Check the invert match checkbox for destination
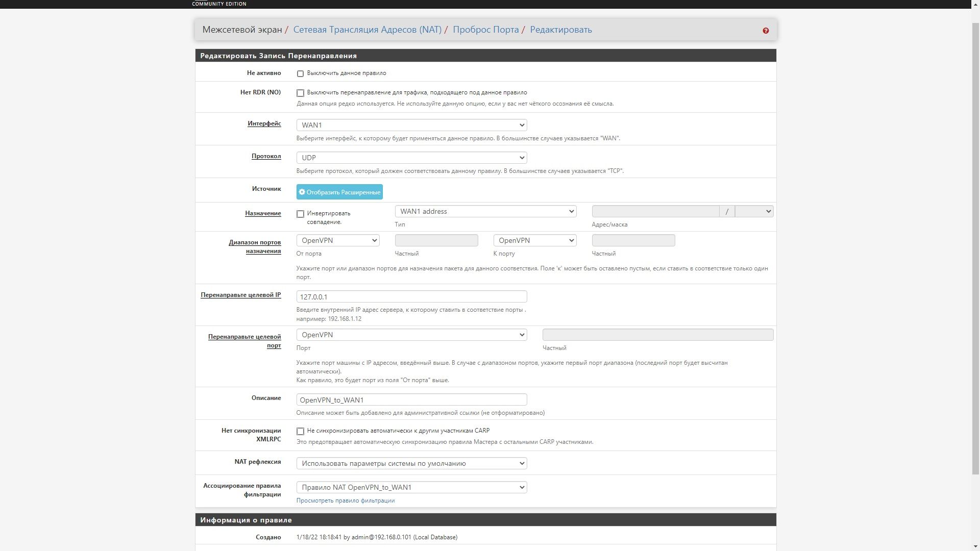Image resolution: width=980 pixels, height=551 pixels. click(300, 214)
